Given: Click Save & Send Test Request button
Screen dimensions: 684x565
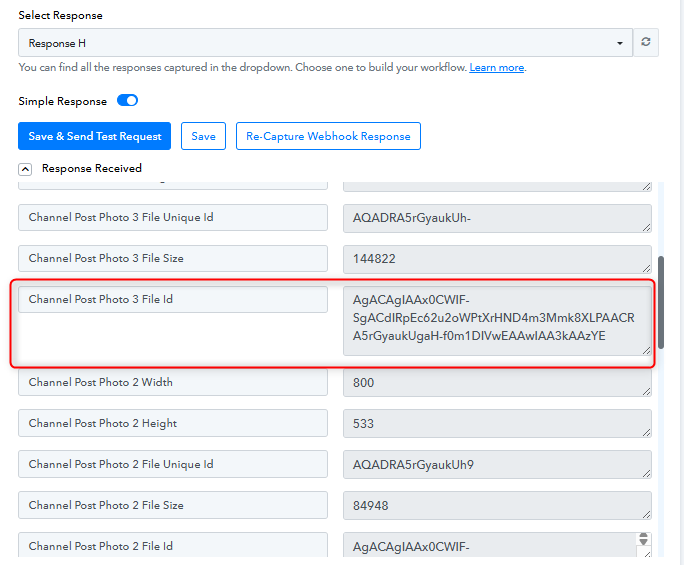Looking at the screenshot, I should click(x=95, y=136).
